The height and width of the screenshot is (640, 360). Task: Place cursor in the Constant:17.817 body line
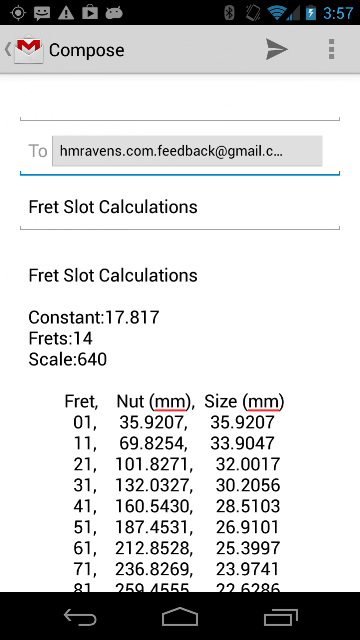tap(94, 317)
